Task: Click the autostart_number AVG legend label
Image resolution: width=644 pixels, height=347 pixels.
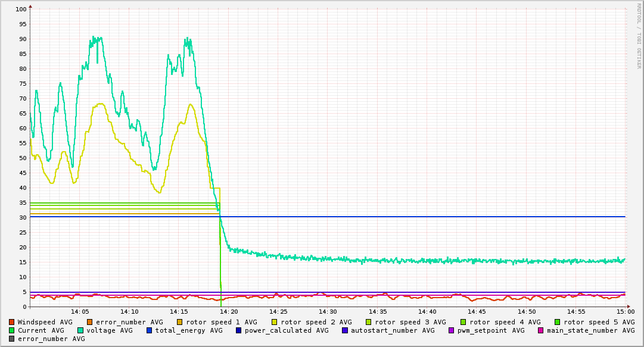Action: (x=393, y=330)
